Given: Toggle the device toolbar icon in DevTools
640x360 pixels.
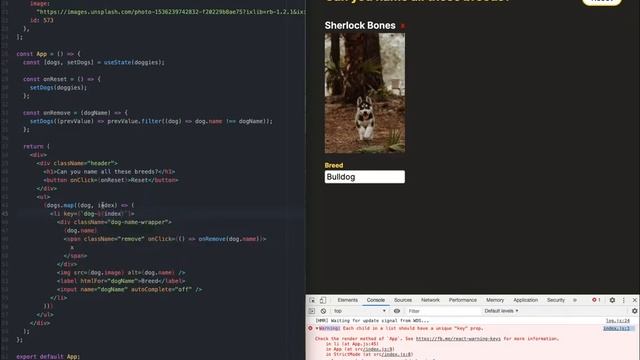Looking at the screenshot, I should (x=323, y=300).
